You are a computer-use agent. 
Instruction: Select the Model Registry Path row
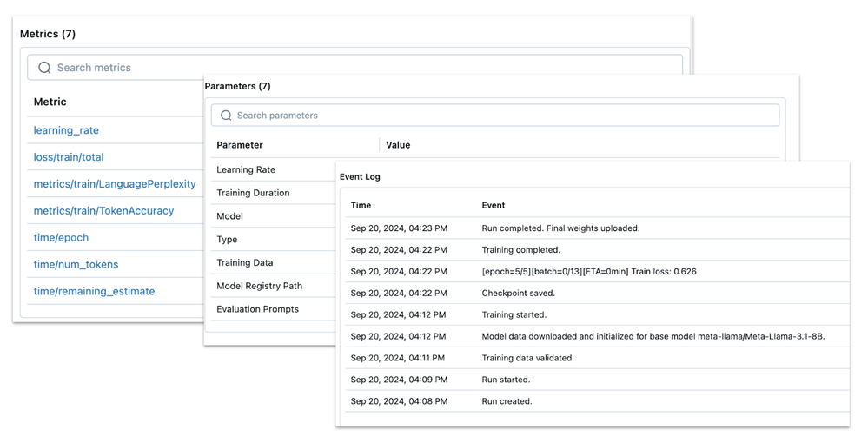click(x=259, y=286)
